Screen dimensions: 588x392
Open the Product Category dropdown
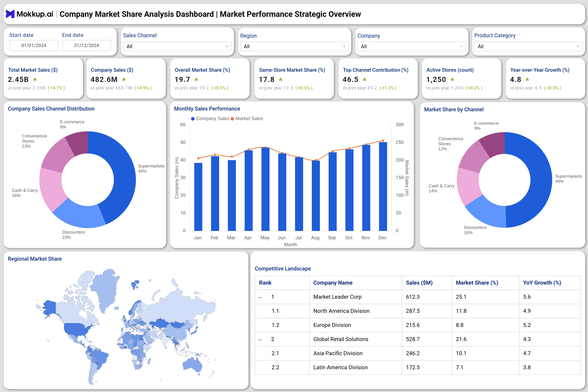coord(528,46)
